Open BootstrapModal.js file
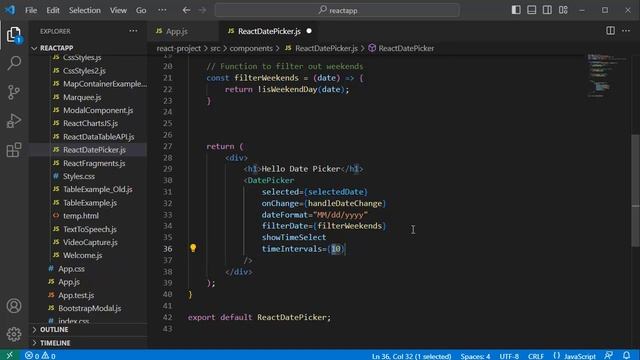 [x=89, y=308]
